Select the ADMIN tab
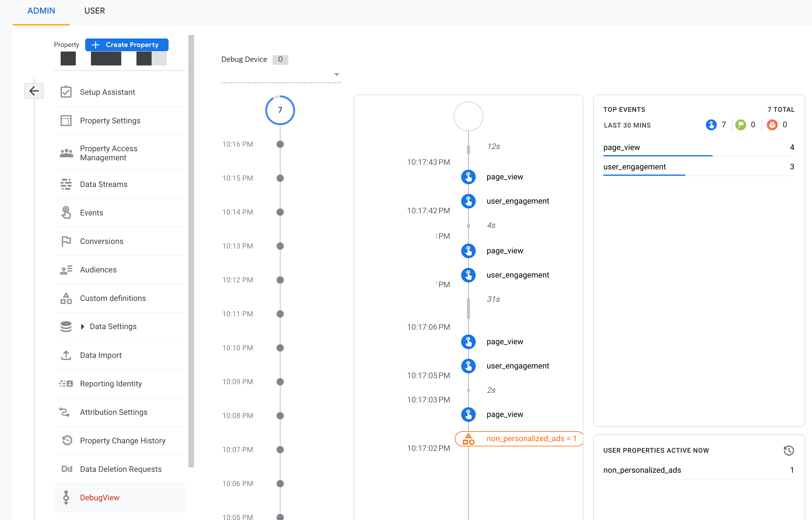 (x=41, y=11)
